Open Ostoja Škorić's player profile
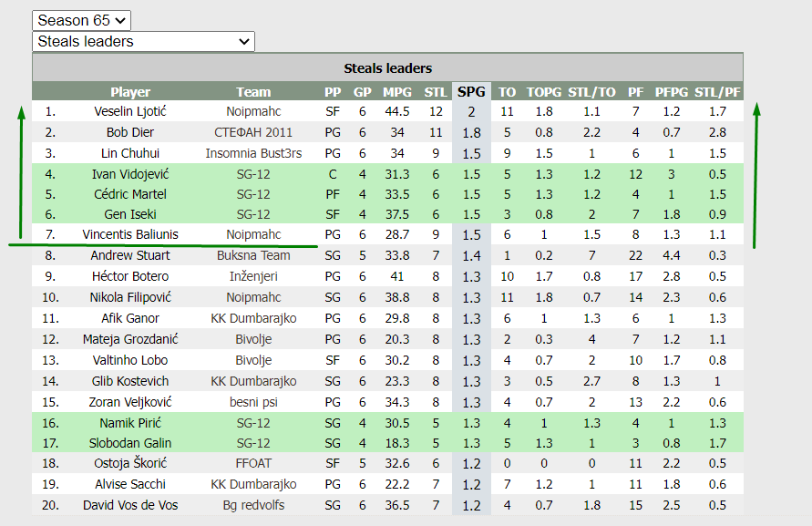The width and height of the screenshot is (812, 526). (130, 463)
